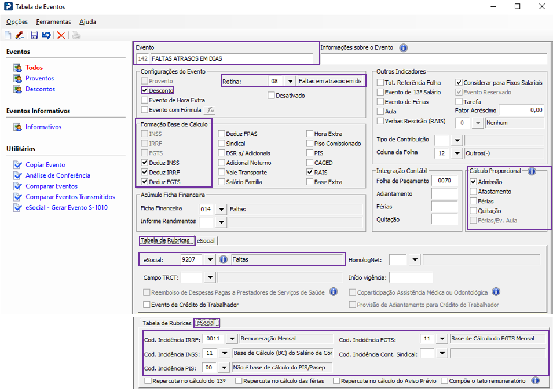Click the Edit pencil toolbar icon
The height and width of the screenshot is (392, 553).
point(19,35)
